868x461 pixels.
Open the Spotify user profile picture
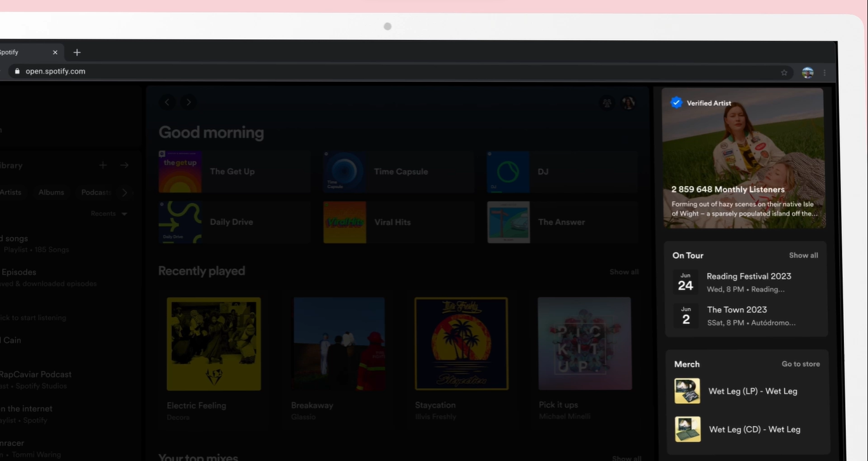(628, 102)
